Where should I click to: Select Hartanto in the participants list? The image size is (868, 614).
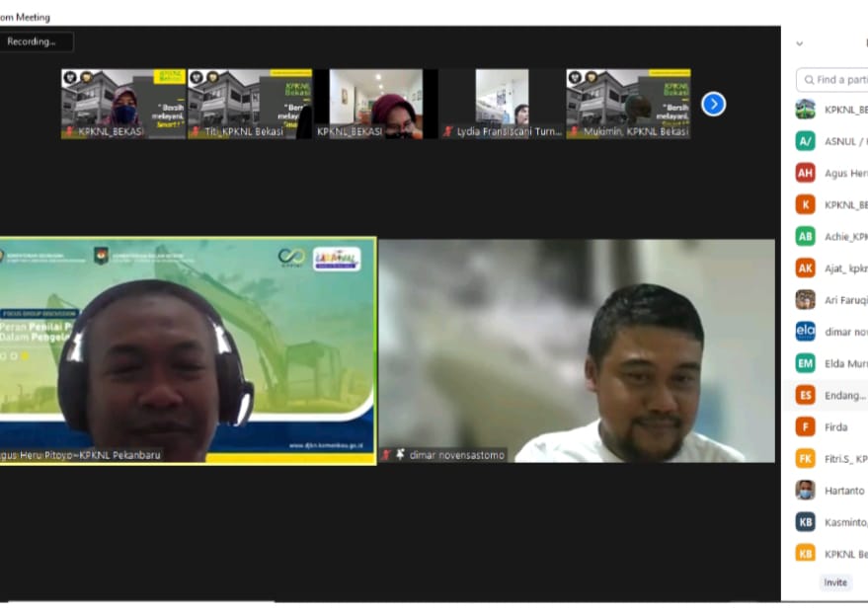point(844,491)
